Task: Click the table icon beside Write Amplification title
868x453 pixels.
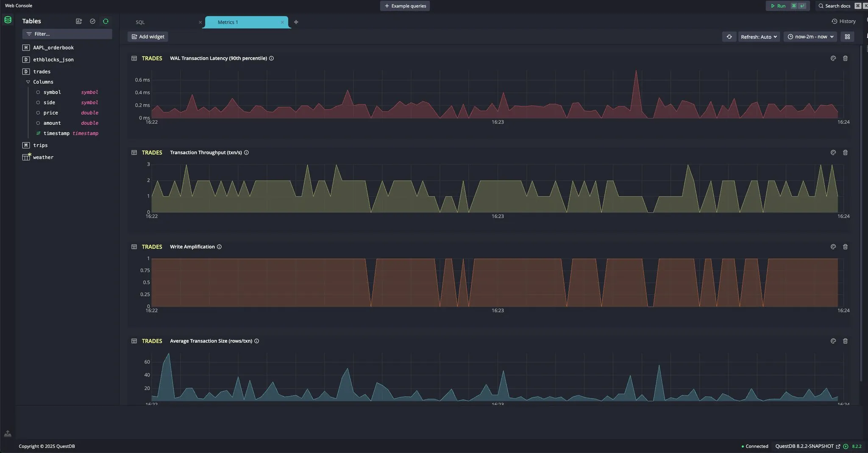Action: point(134,246)
